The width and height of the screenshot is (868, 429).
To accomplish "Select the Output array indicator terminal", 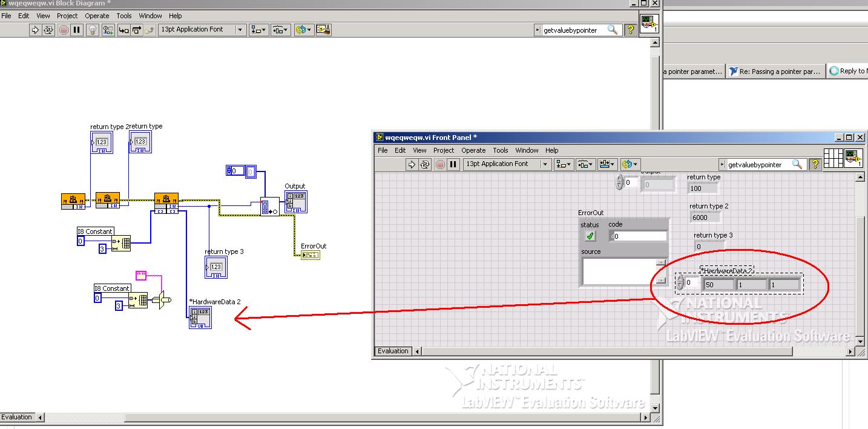I will click(x=296, y=202).
